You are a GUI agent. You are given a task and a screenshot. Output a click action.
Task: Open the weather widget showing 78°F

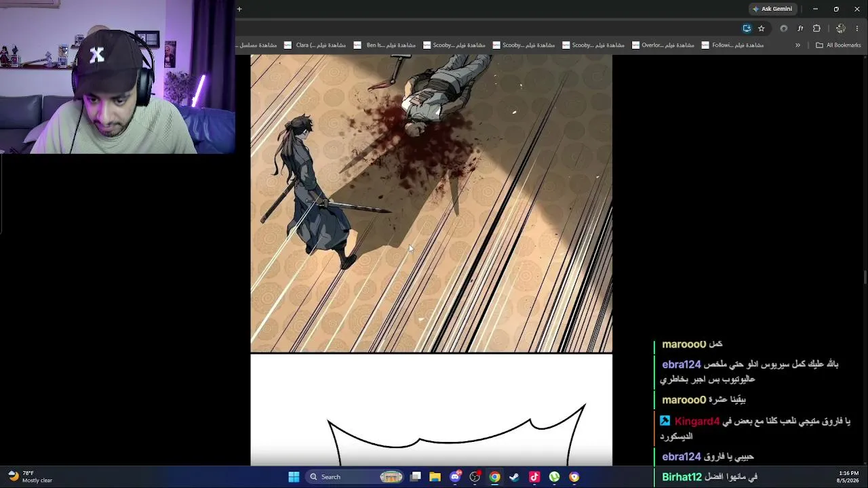pos(30,476)
